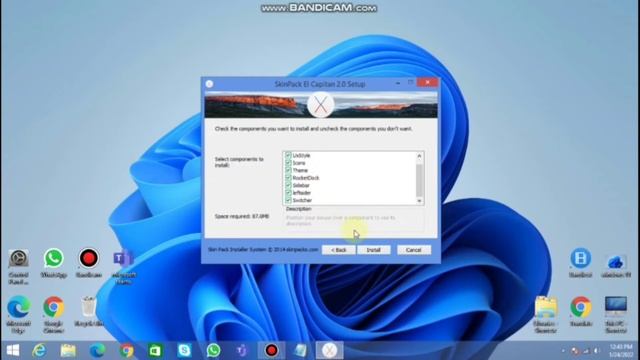Open Microsoft Teams from the taskbar
Image resolution: width=640 pixels, height=360 pixels.
(x=242, y=350)
